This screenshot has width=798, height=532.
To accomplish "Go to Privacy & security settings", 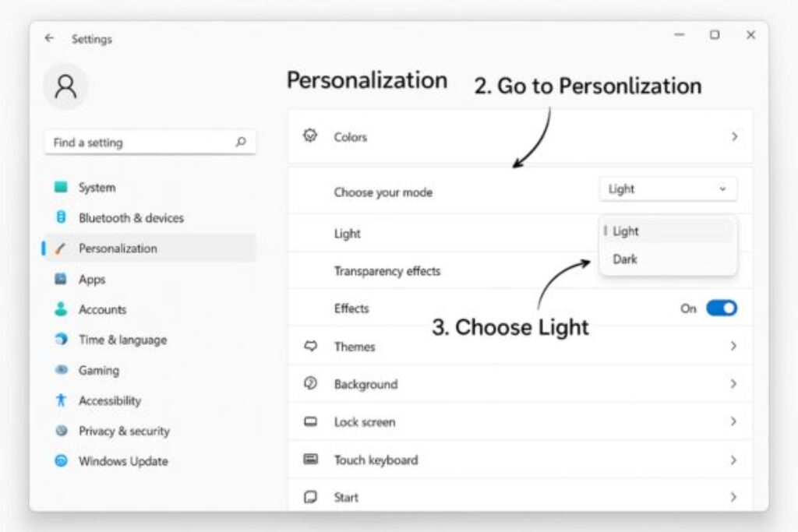I will [x=124, y=431].
